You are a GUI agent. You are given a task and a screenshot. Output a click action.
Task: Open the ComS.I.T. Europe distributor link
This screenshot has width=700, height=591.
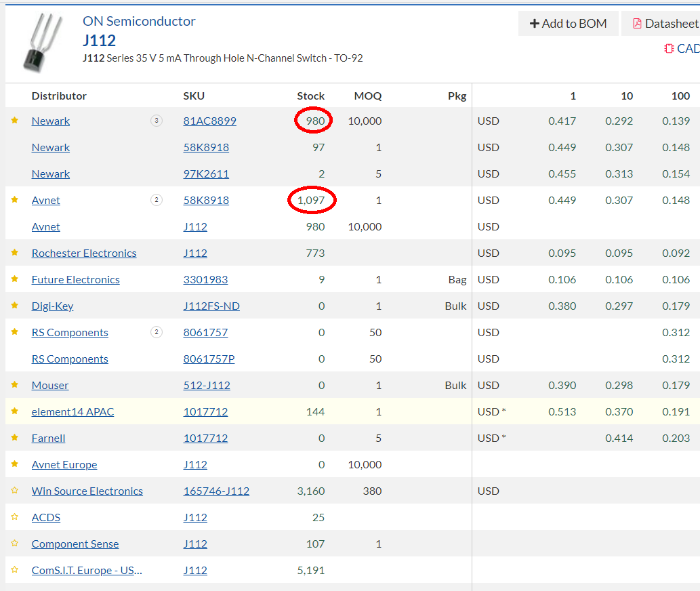point(87,571)
